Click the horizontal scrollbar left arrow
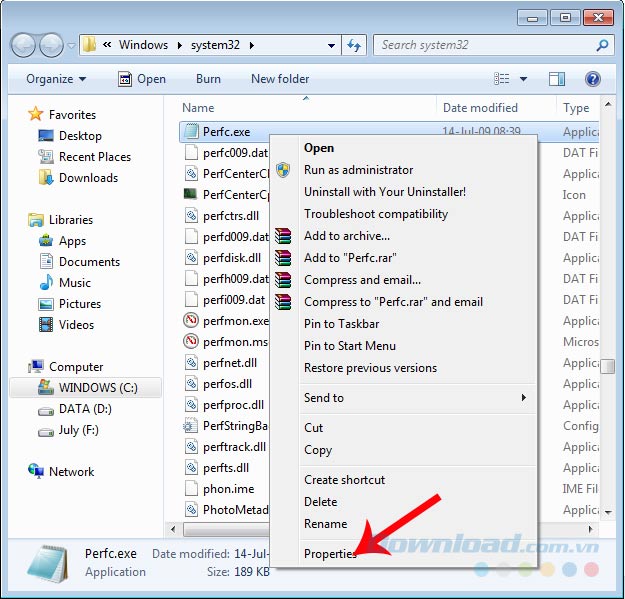This screenshot has width=625, height=599. [x=173, y=529]
